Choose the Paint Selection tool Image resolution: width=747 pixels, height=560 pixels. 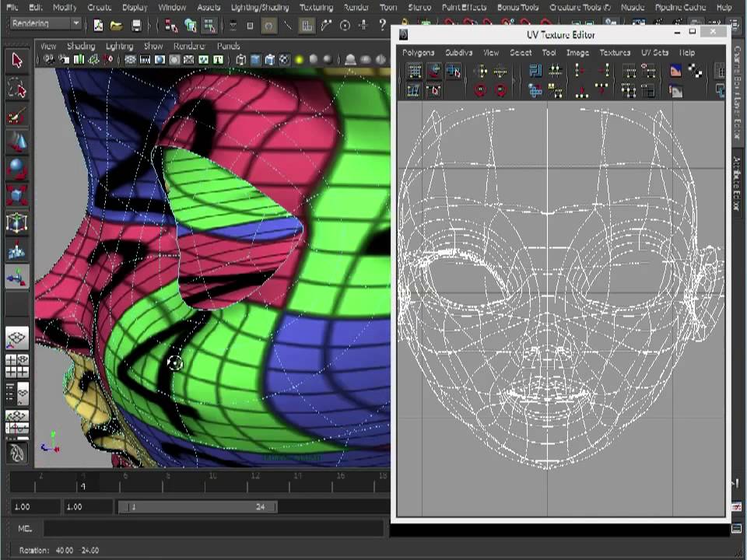click(16, 116)
